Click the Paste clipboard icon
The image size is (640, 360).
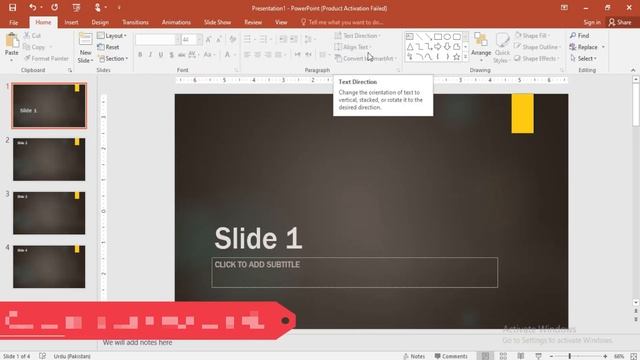pos(12,40)
